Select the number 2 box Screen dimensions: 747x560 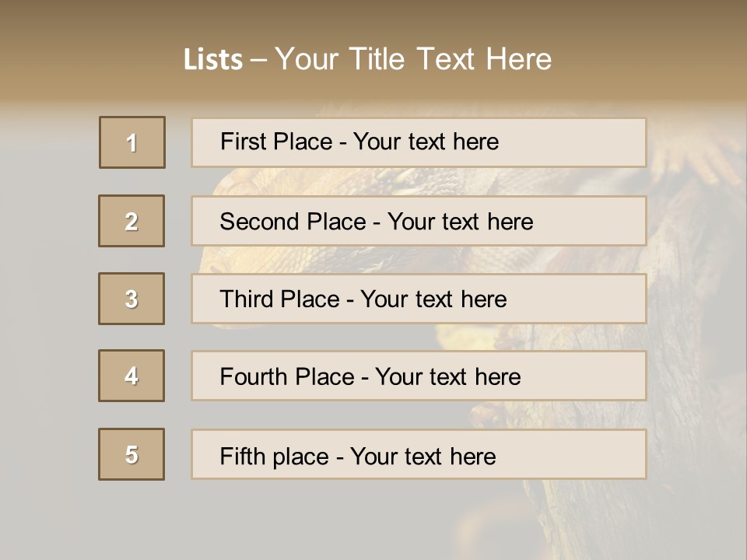tap(132, 221)
